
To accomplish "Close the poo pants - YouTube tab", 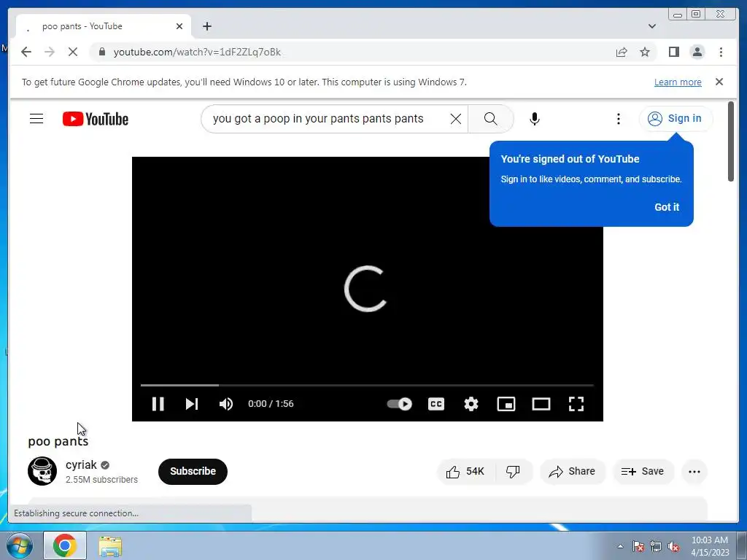I will pyautogui.click(x=179, y=26).
